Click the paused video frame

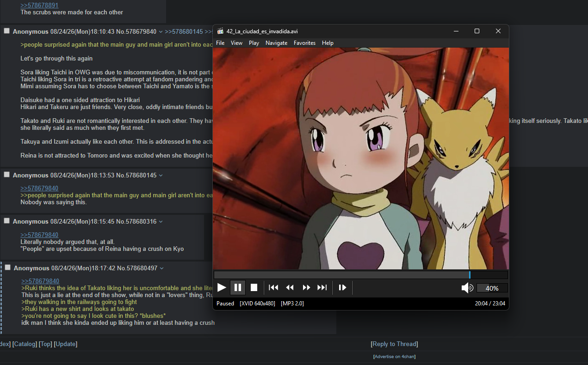point(361,158)
